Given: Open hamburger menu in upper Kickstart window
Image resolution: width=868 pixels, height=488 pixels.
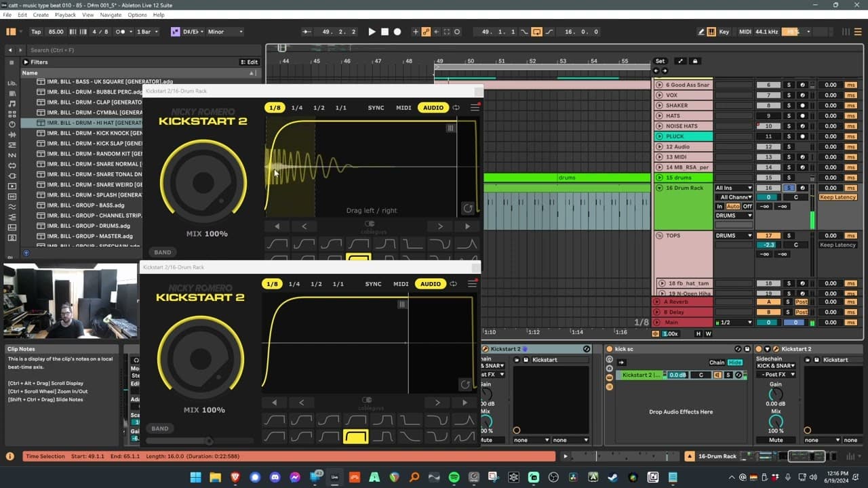Looking at the screenshot, I should tap(475, 108).
